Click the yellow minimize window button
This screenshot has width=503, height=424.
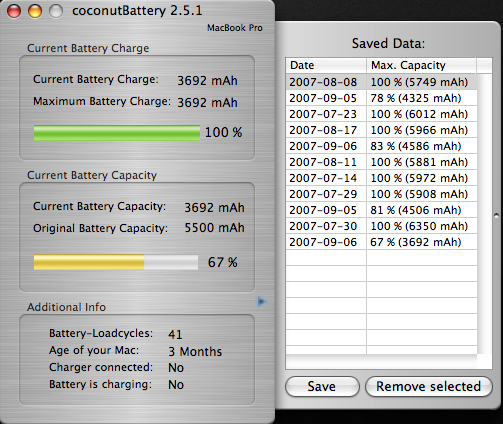[x=35, y=11]
